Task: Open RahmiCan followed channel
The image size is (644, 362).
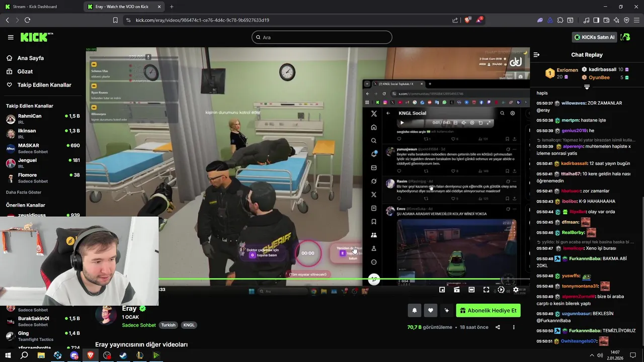Action: (43, 119)
